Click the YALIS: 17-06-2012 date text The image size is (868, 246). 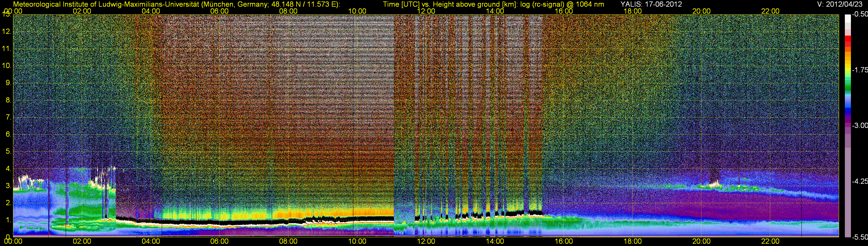point(651,4)
